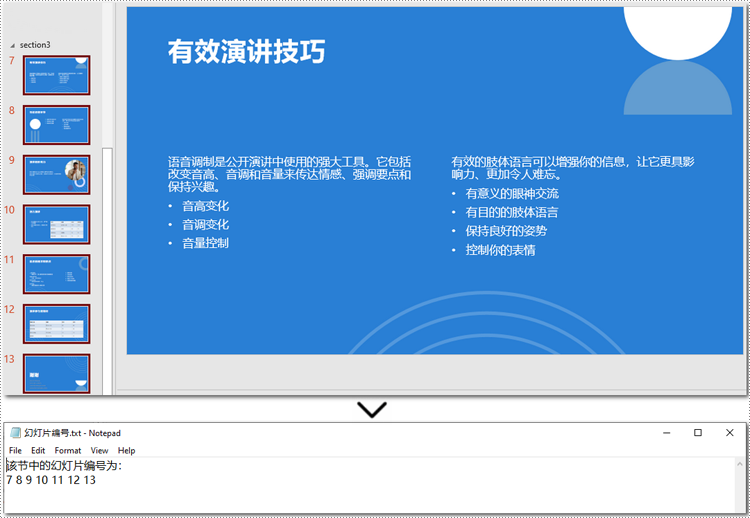
Task: Select slide 11 thumbnail
Action: [56, 274]
